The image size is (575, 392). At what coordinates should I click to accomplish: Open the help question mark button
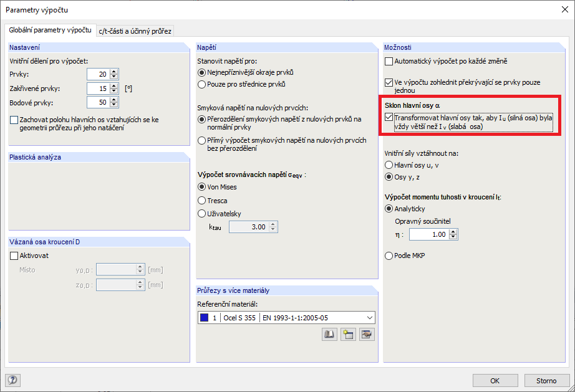(x=13, y=380)
